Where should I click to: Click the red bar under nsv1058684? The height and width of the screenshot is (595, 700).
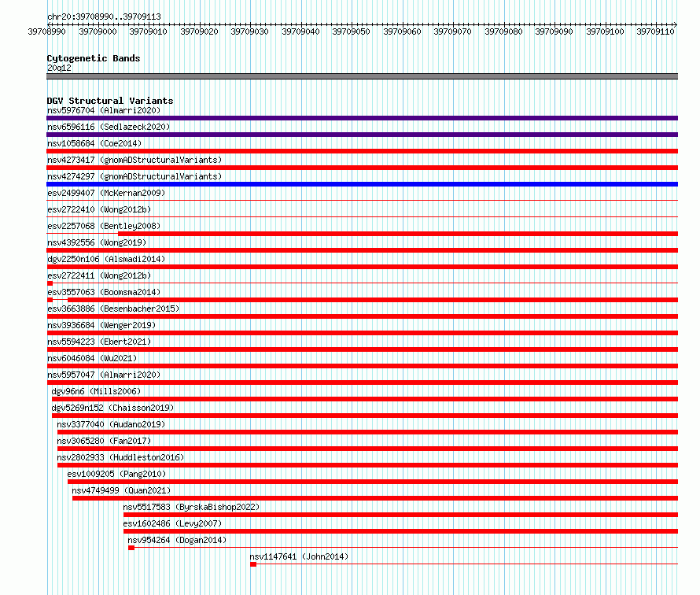(x=362, y=151)
